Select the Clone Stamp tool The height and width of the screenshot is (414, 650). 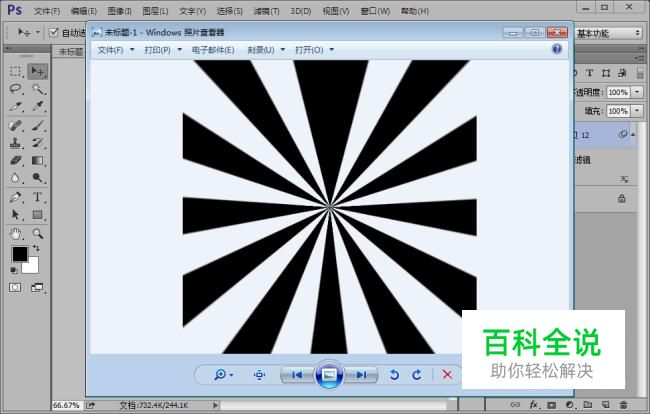point(16,143)
